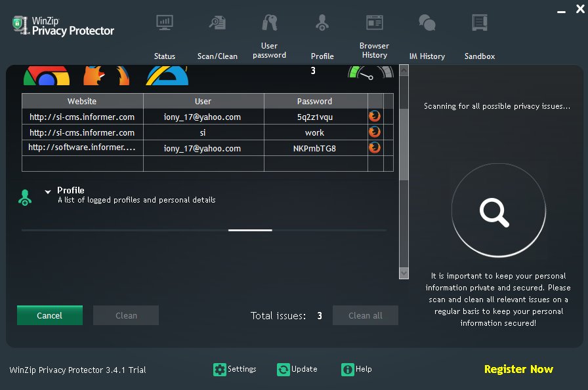Open the Help link
Viewport: 588px width, 390px height.
click(364, 369)
